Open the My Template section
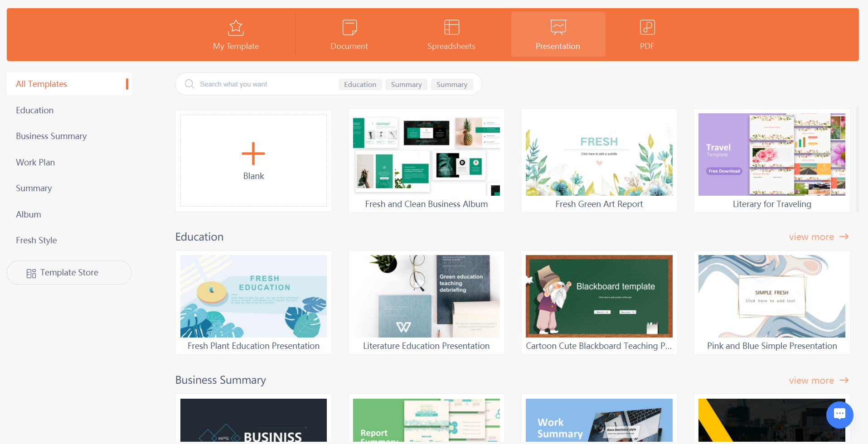 tap(235, 34)
